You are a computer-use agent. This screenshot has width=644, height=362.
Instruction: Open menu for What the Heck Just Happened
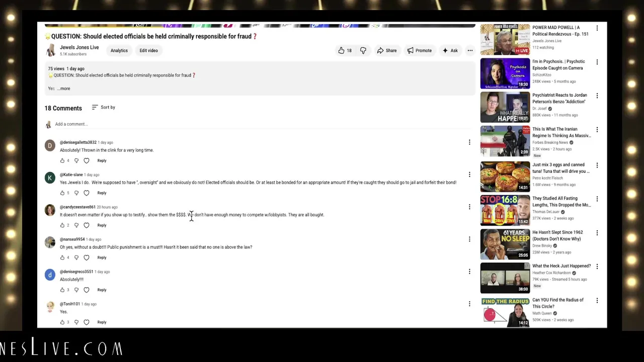[x=597, y=266]
